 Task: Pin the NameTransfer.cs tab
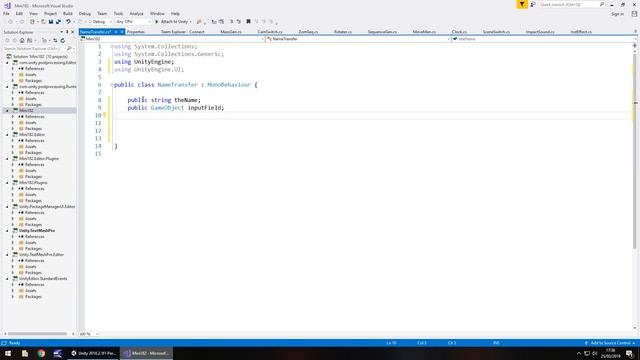tap(116, 32)
